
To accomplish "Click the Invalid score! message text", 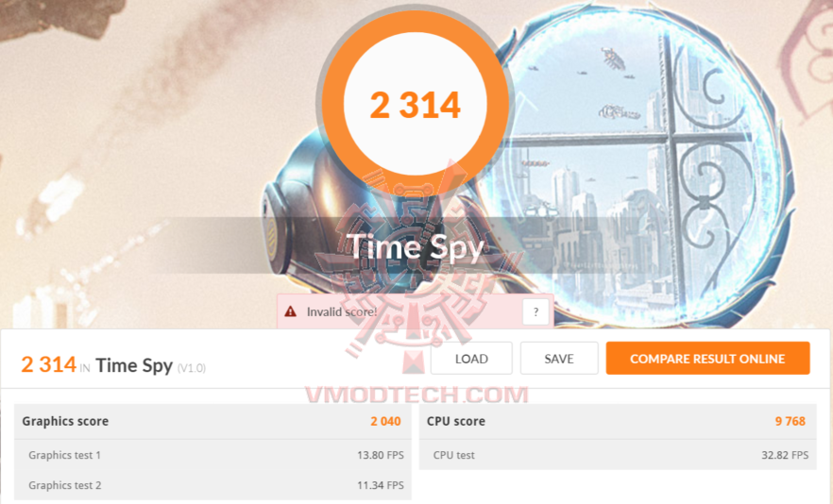I will click(x=342, y=311).
